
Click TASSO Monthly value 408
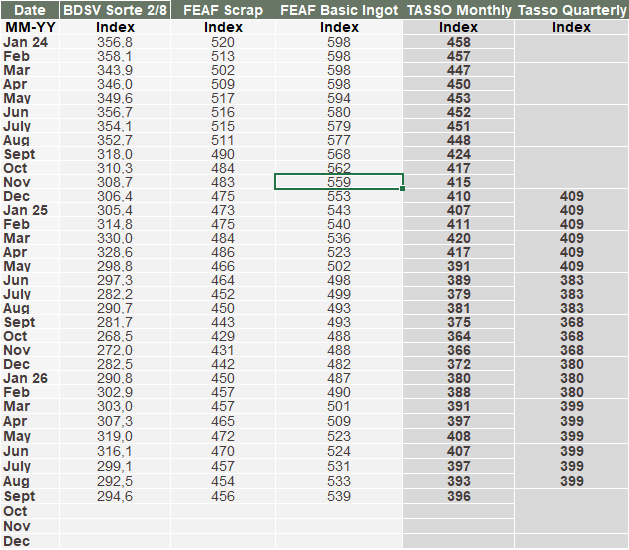click(x=459, y=436)
